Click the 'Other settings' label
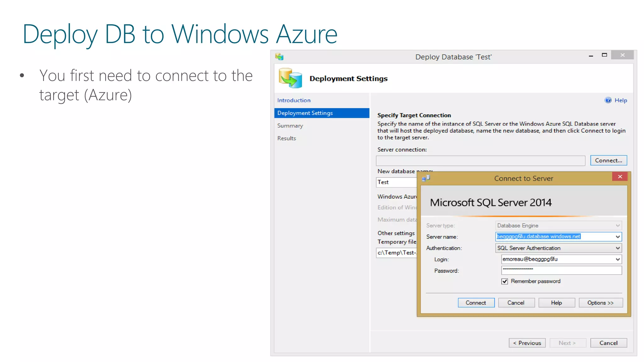Viewport: 644px width, 362px height. pos(396,233)
